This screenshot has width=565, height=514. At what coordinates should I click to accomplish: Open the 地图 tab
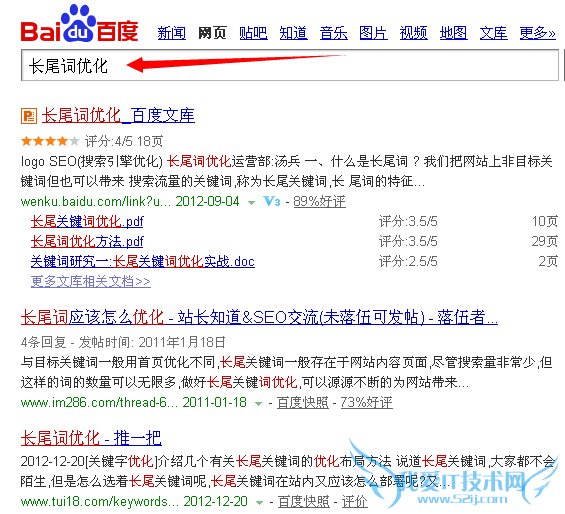point(453,33)
